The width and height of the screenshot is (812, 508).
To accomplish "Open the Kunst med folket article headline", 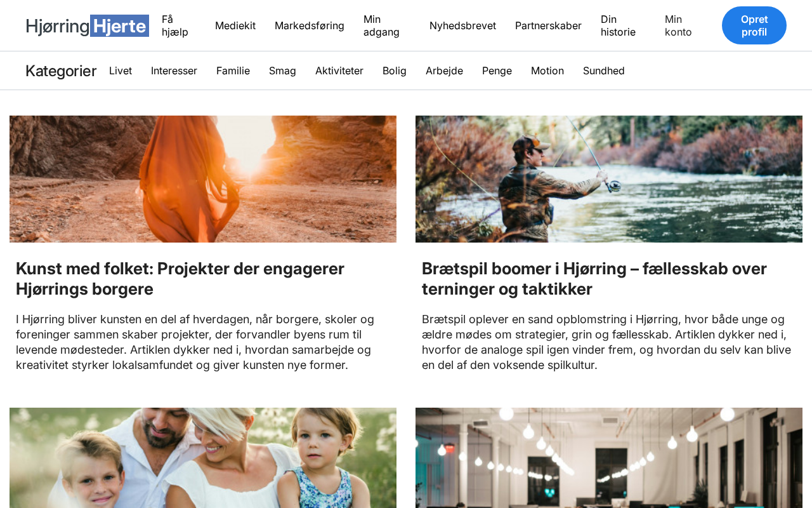I will (180, 279).
